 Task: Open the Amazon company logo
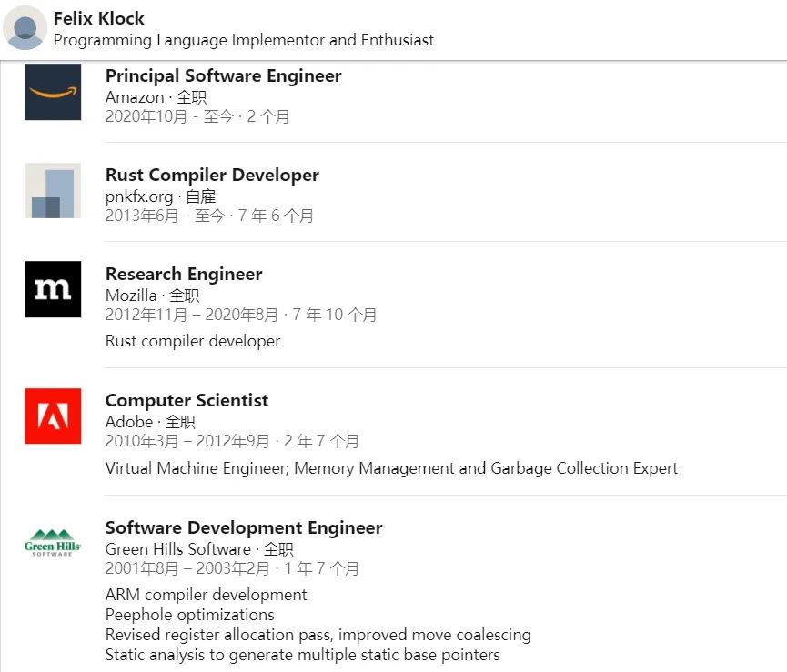(x=53, y=92)
